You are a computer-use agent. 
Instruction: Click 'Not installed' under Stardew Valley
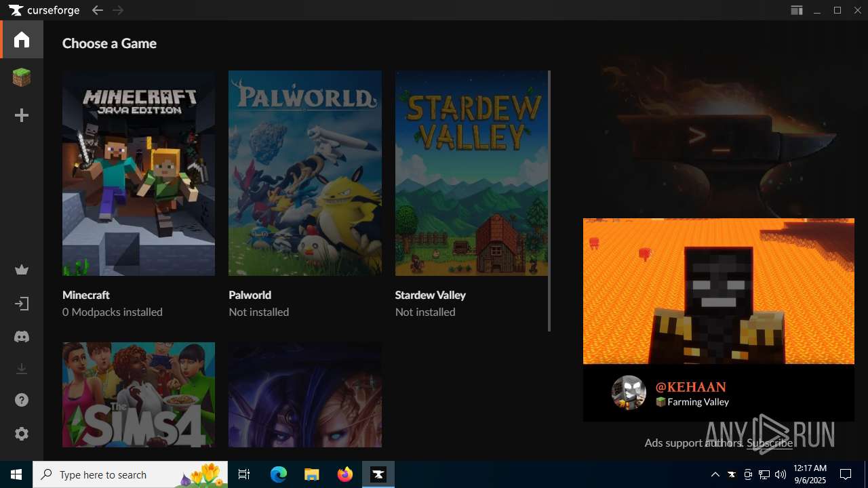tap(425, 312)
